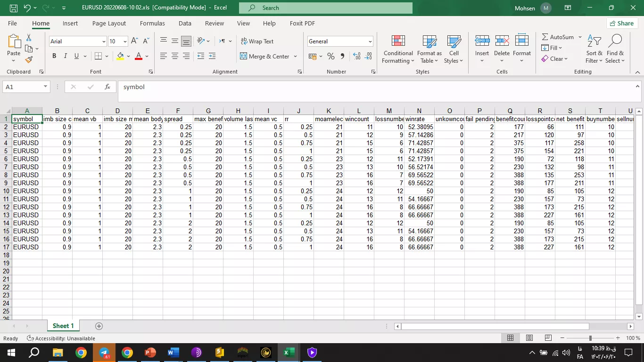The height and width of the screenshot is (362, 644).
Task: Toggle bold formatting
Action: coord(54,56)
